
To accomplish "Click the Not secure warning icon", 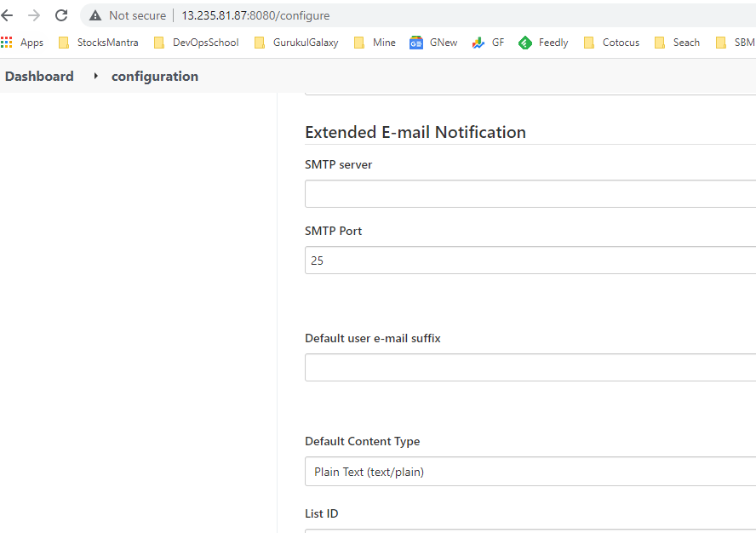I will [95, 15].
